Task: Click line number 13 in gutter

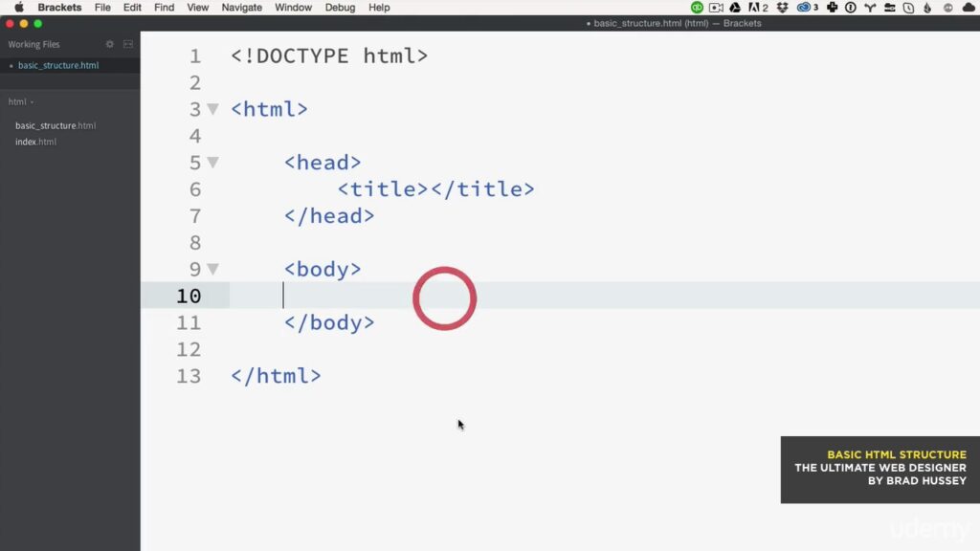Action: click(x=189, y=376)
